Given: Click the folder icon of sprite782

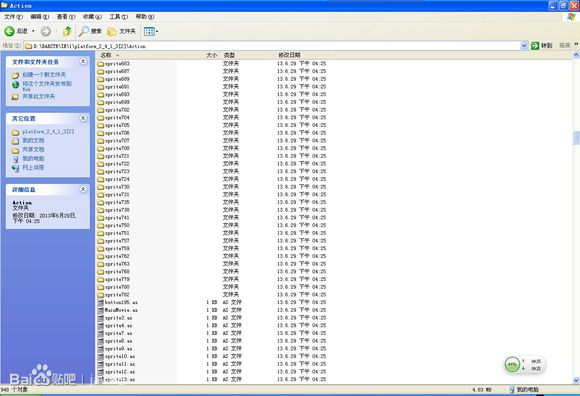Looking at the screenshot, I should [100, 295].
